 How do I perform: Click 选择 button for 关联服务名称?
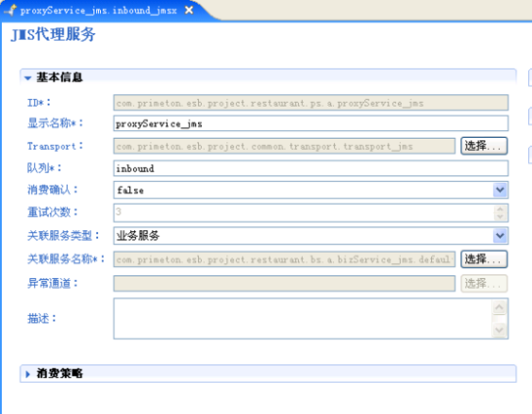(484, 259)
